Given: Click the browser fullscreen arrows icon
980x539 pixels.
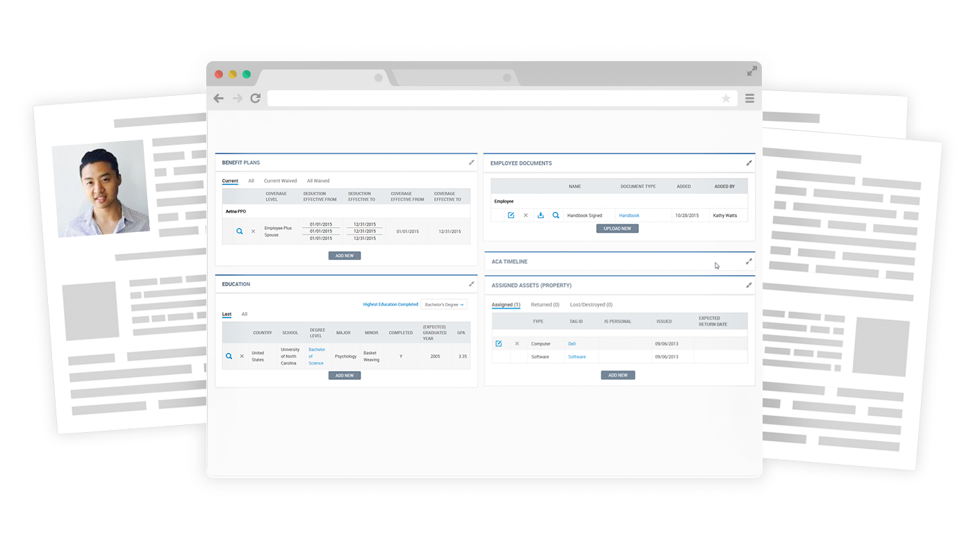Looking at the screenshot, I should [751, 71].
